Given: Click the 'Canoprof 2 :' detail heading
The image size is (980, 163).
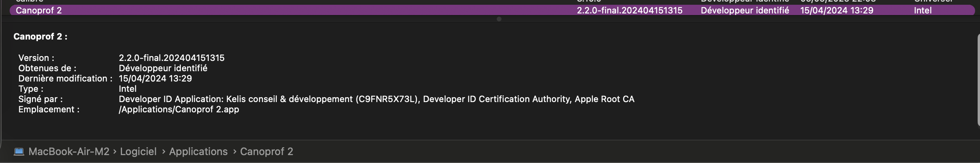Looking at the screenshot, I should tap(40, 36).
